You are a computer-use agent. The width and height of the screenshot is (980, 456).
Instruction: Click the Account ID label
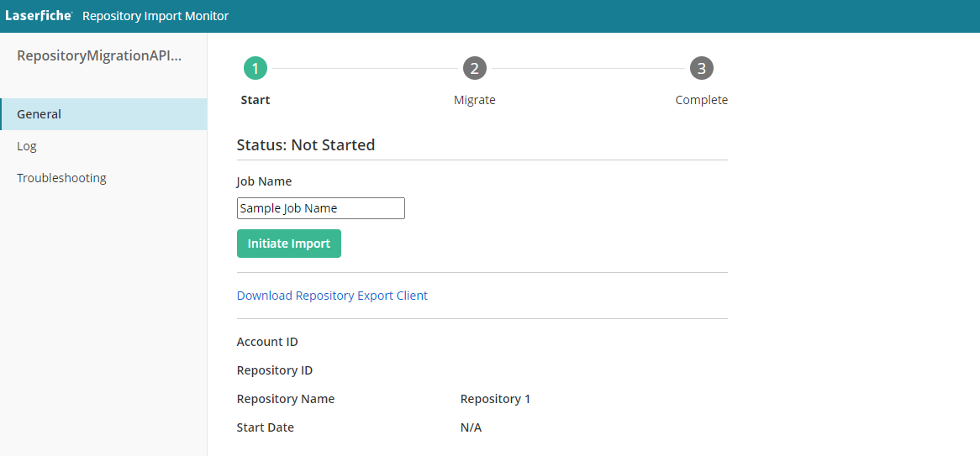pyautogui.click(x=267, y=342)
